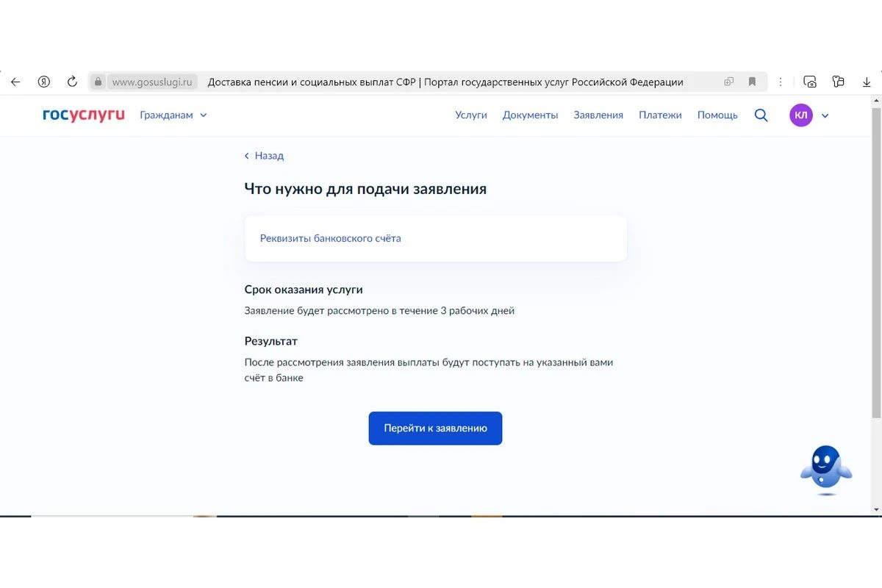Click the copy tab icon in address bar
This screenshot has height=588, width=882.
click(x=729, y=82)
